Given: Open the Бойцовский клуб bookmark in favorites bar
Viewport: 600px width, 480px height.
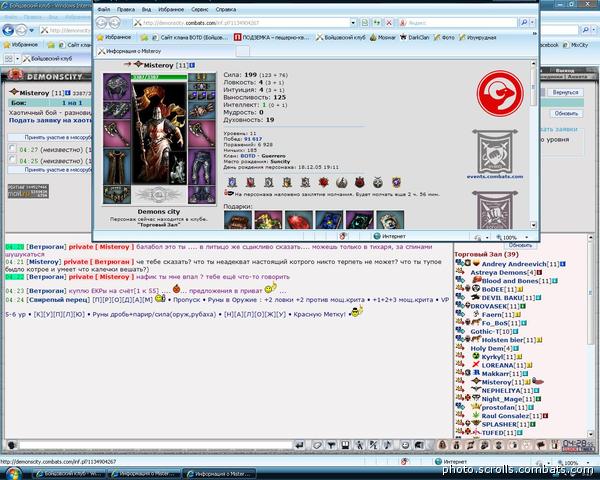Looking at the screenshot, I should tap(341, 37).
